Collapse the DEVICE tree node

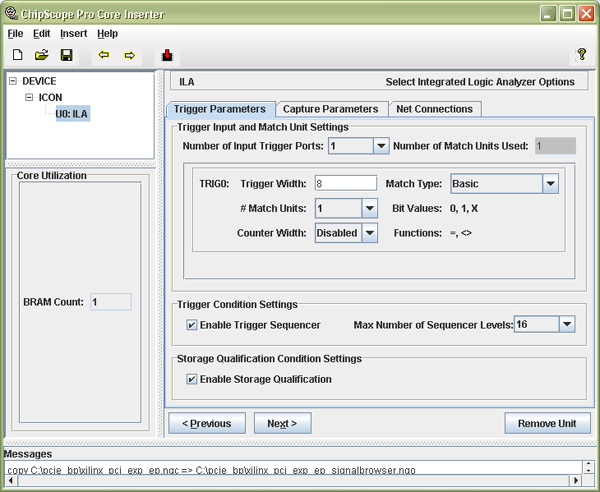pos(12,81)
